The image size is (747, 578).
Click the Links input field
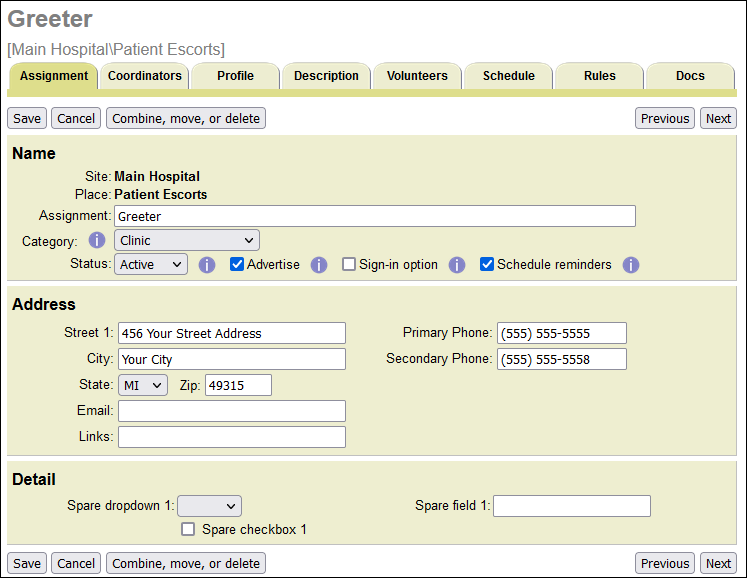pyautogui.click(x=232, y=437)
